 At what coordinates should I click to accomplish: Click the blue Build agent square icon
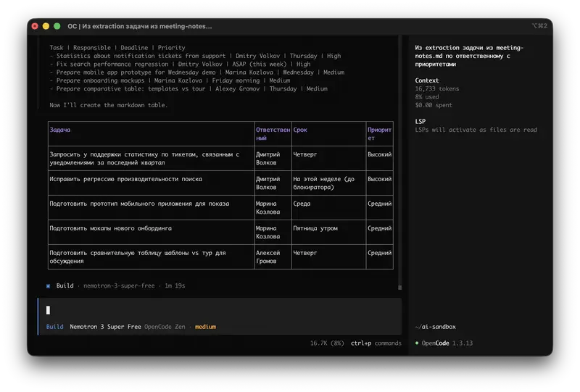click(49, 286)
